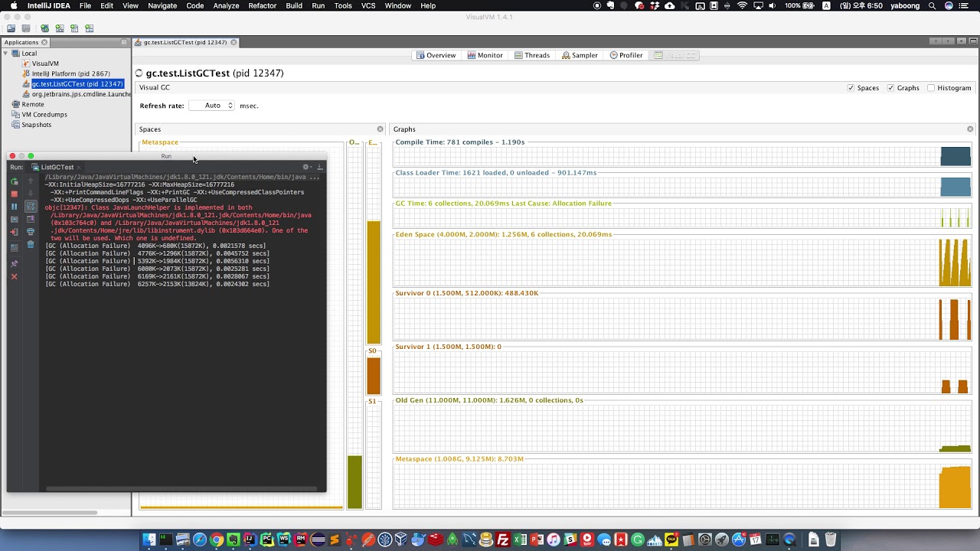The height and width of the screenshot is (551, 980).
Task: Click the Dump Threads camera icon
Action: coord(14,220)
